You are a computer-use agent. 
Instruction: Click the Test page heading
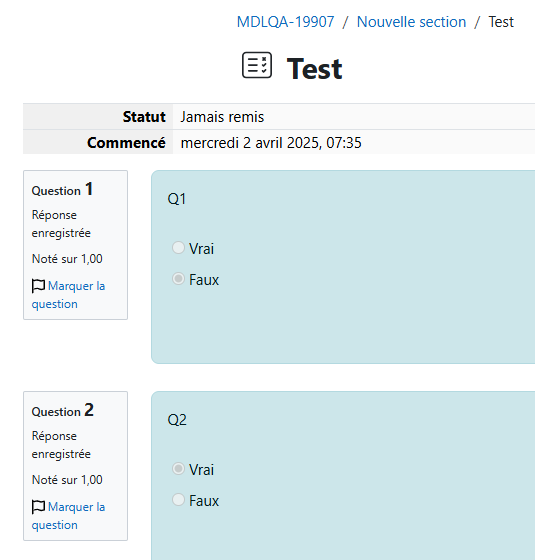[x=314, y=69]
